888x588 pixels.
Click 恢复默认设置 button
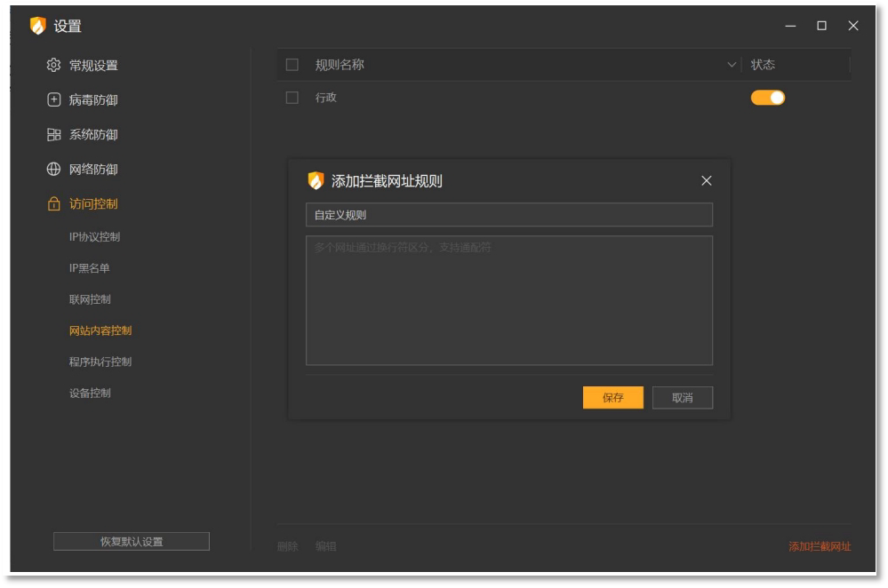132,541
